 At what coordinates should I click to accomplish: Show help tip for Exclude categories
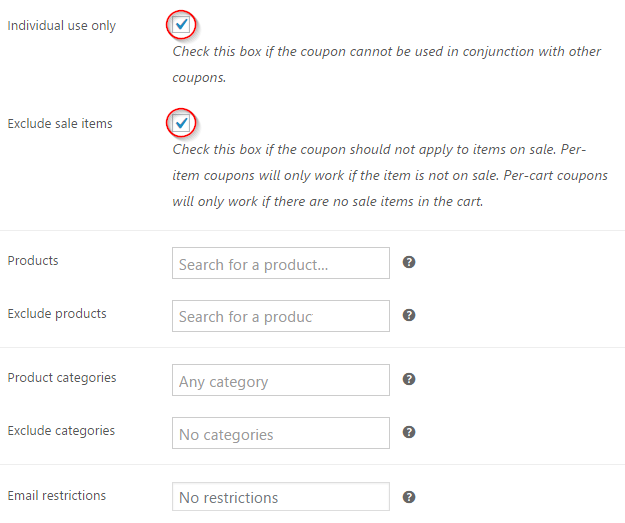click(409, 432)
